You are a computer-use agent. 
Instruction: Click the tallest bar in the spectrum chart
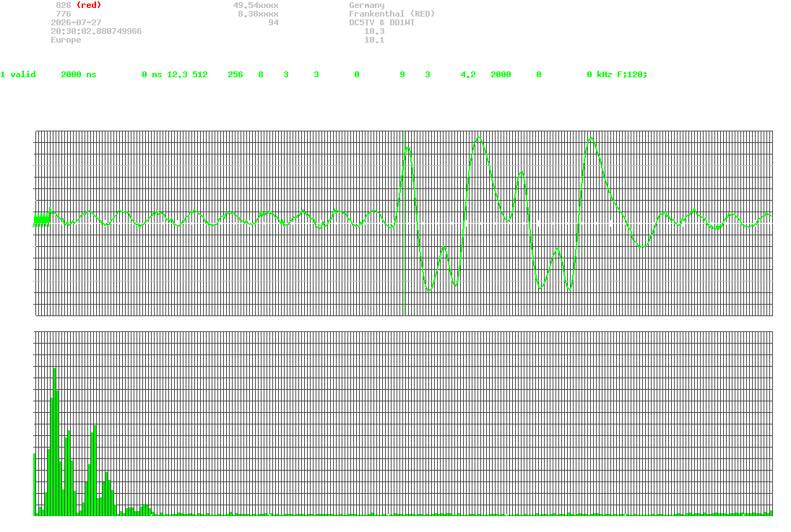tap(54, 442)
